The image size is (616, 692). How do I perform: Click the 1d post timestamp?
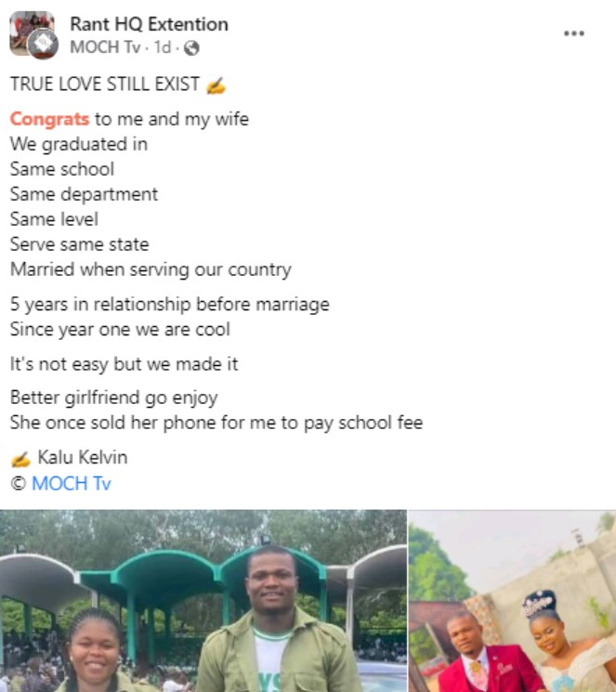pos(162,47)
